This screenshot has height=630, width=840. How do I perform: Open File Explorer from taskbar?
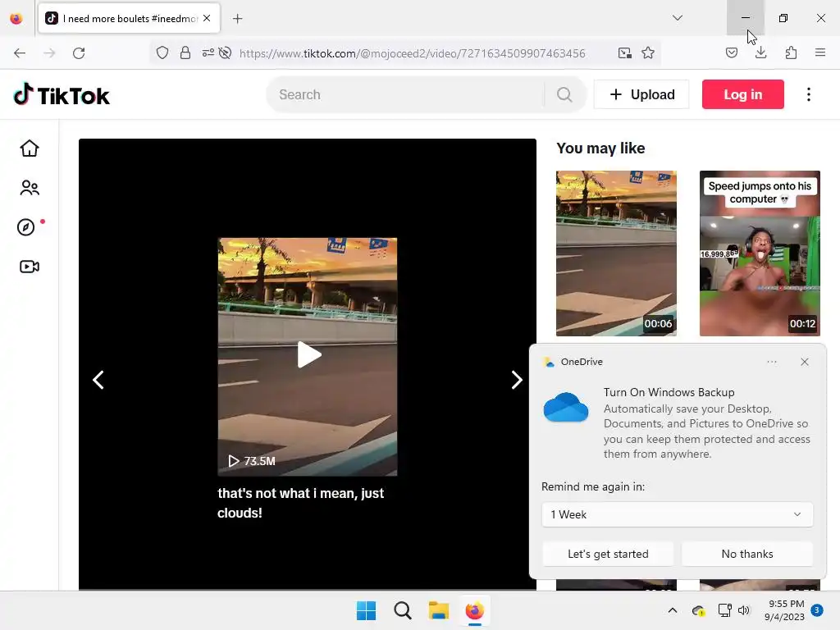(438, 610)
